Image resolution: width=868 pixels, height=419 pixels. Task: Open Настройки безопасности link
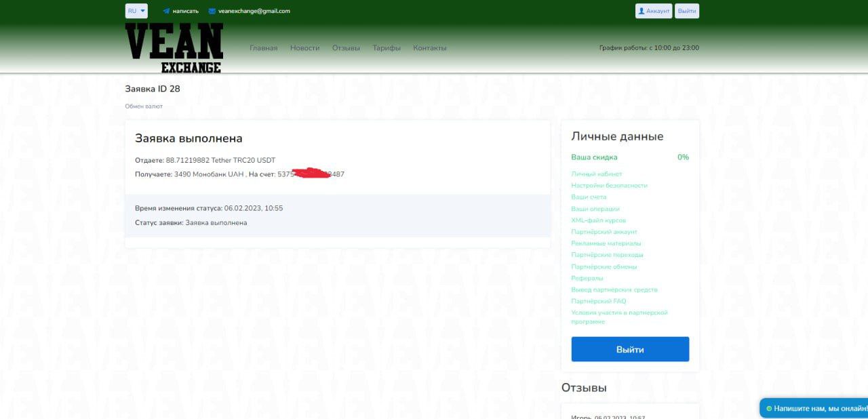pos(610,185)
